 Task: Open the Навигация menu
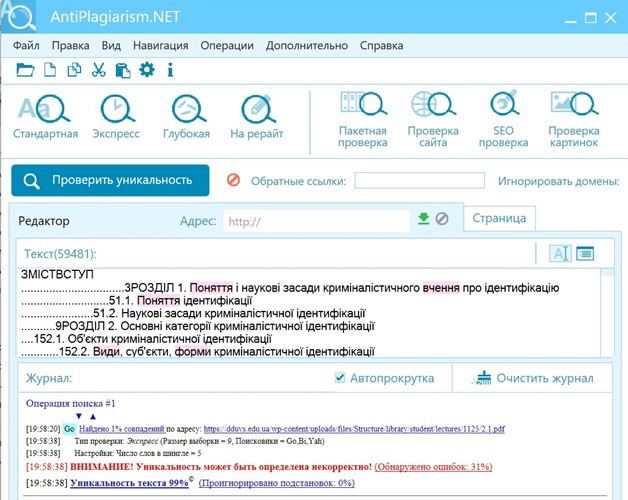tap(161, 45)
